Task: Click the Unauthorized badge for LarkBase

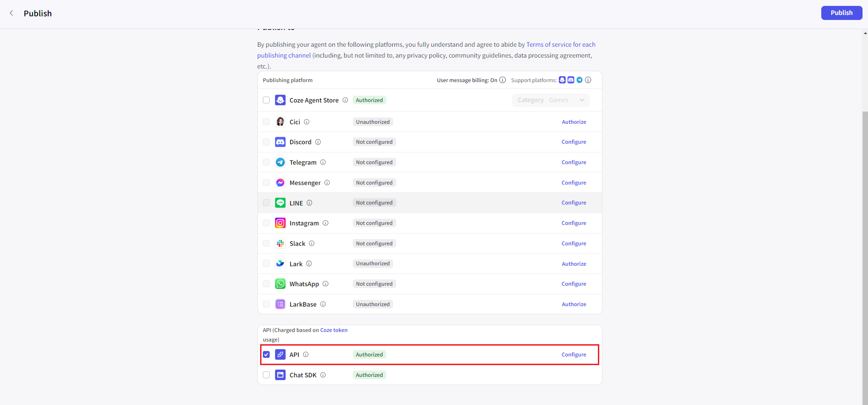Action: (373, 304)
